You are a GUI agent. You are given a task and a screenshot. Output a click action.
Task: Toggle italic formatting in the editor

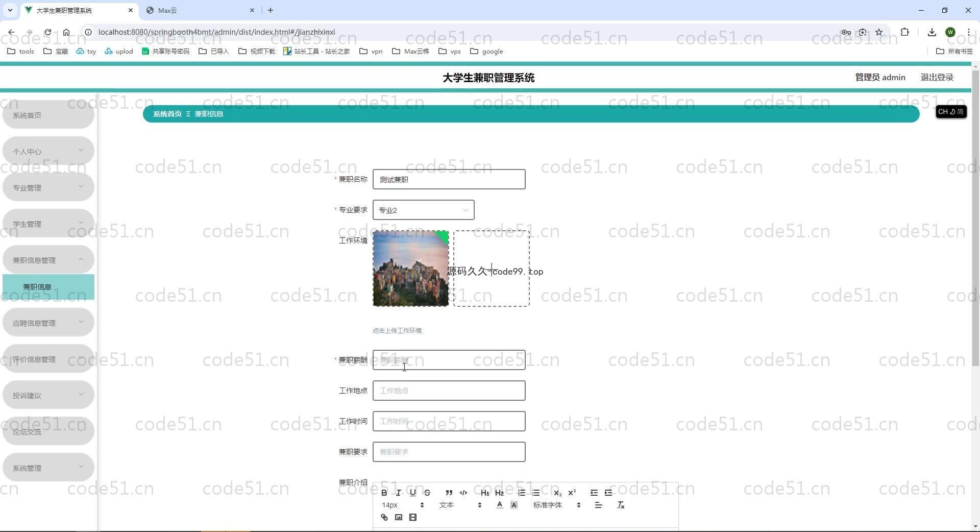[399, 493]
